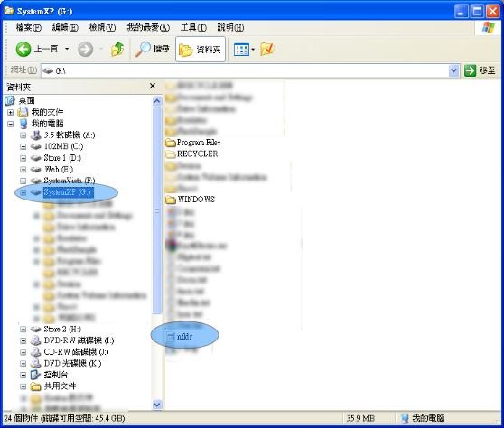Click the tree pane scrollbar thumb

(157, 210)
